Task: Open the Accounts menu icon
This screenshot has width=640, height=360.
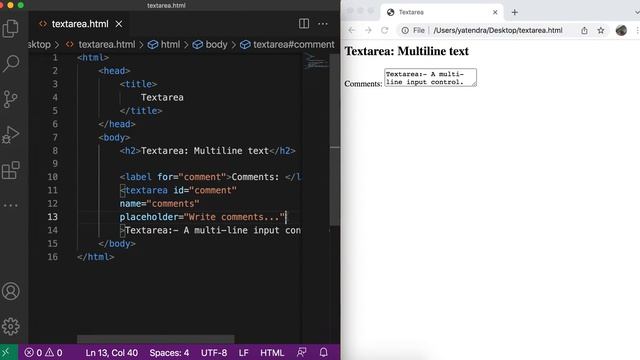Action: pos(11,291)
